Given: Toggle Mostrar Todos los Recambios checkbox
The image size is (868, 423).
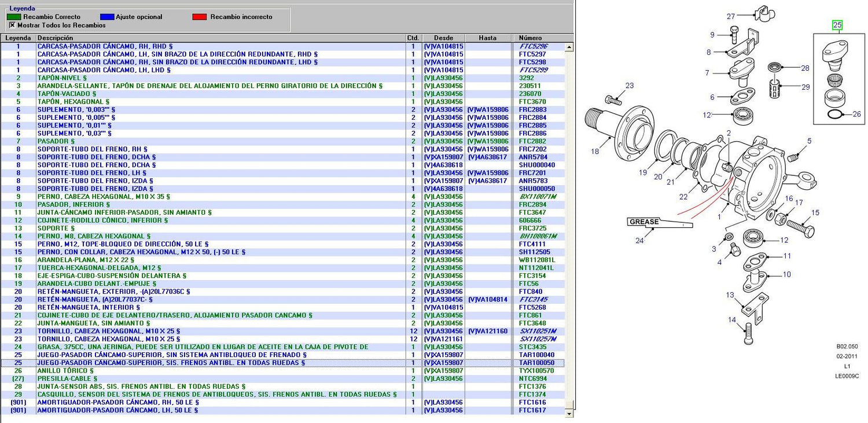Looking at the screenshot, I should [x=12, y=25].
